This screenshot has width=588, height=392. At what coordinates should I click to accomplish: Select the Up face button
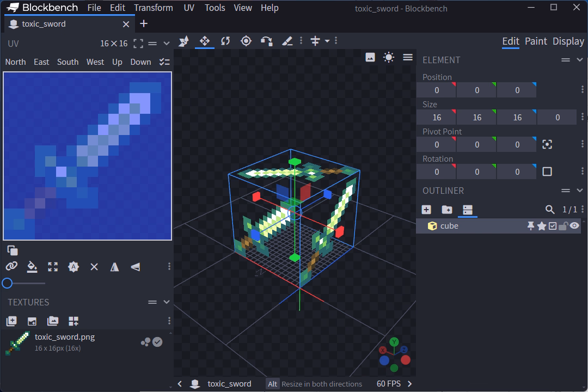117,62
